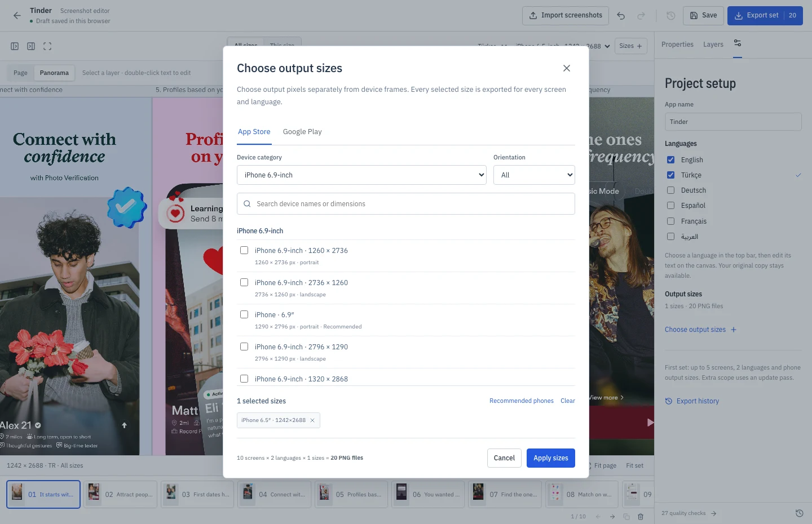812x524 pixels.
Task: Click the redo arrow icon
Action: 641,16
